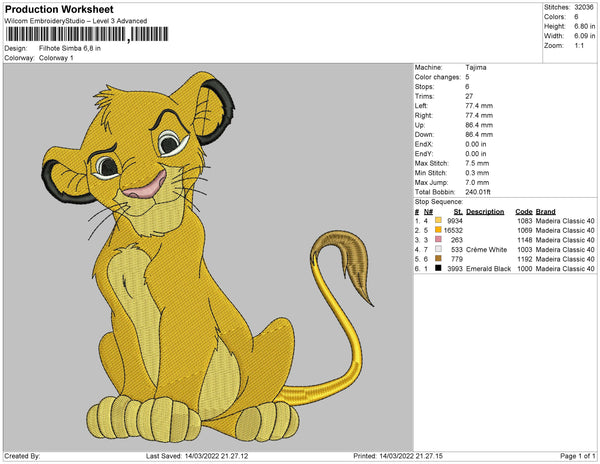Click the light yellow swatch for stop 1
Screen dimensions: 600x464
point(438,220)
